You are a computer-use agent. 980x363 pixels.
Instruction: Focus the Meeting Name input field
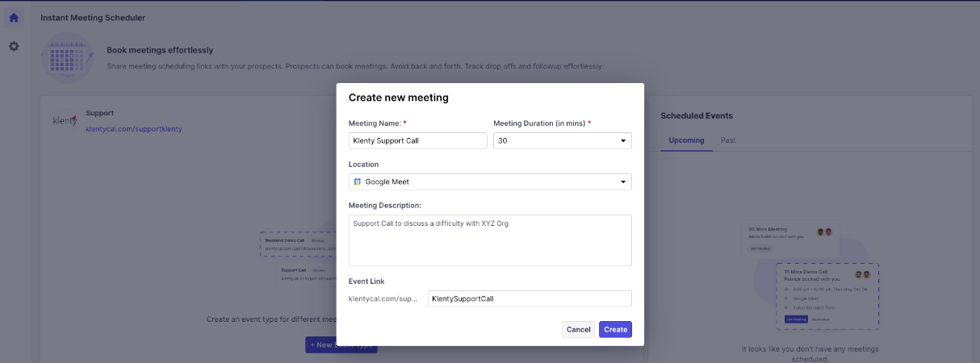[x=417, y=141]
